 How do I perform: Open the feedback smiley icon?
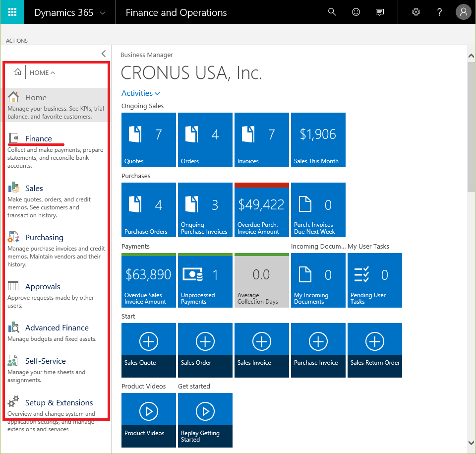356,12
